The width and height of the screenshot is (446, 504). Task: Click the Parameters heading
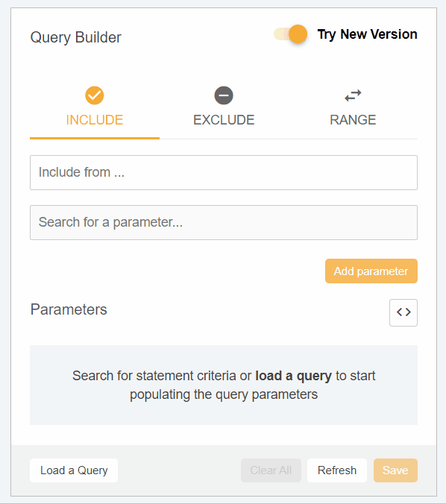pos(69,309)
